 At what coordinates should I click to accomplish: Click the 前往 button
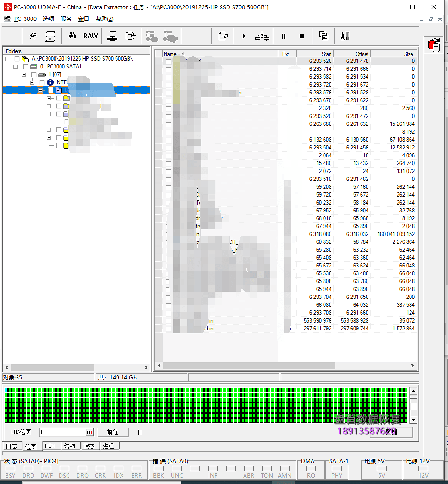click(113, 433)
